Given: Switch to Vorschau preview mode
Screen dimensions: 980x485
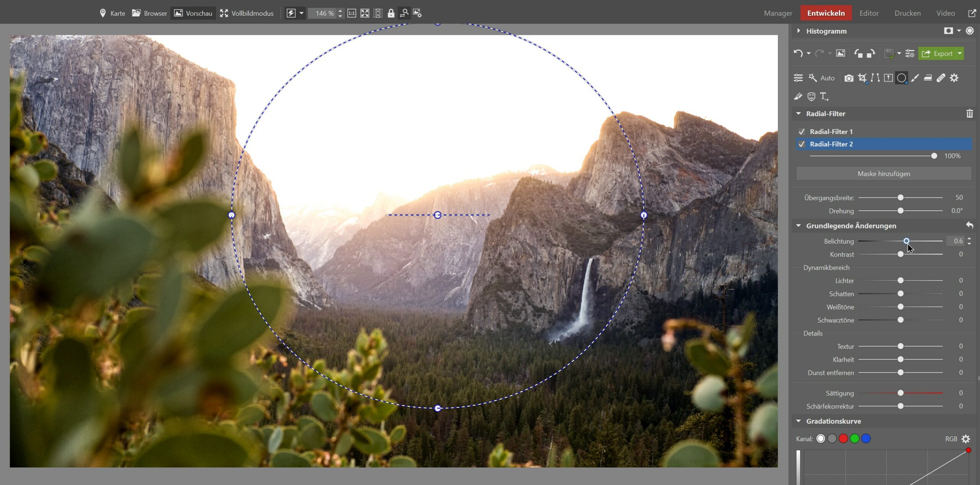Looking at the screenshot, I should 193,13.
